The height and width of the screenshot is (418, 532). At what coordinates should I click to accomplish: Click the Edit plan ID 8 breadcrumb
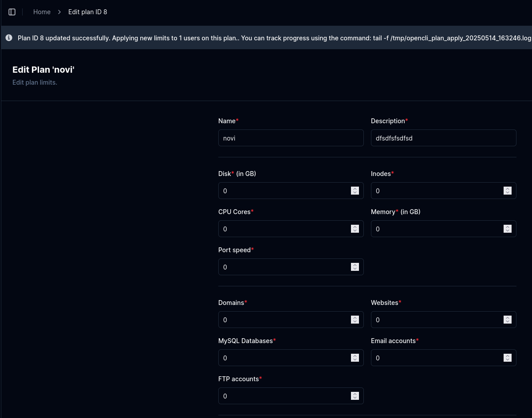[x=87, y=12]
